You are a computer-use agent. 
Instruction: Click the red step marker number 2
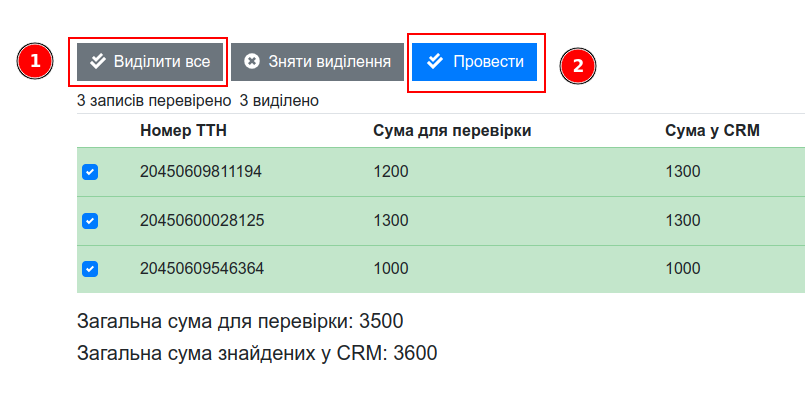pyautogui.click(x=577, y=66)
